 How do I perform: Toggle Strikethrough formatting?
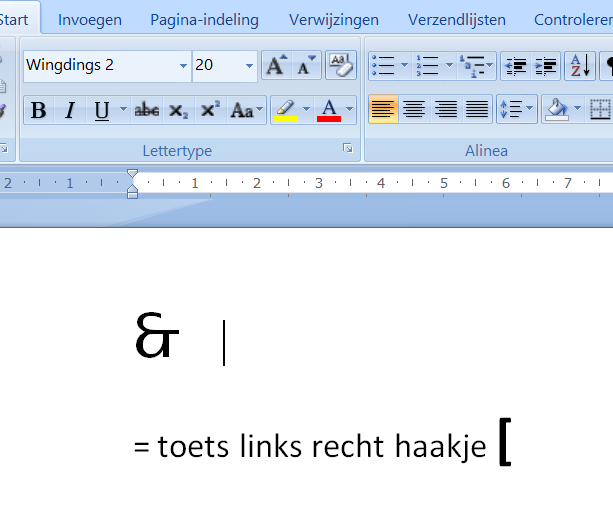[x=147, y=110]
